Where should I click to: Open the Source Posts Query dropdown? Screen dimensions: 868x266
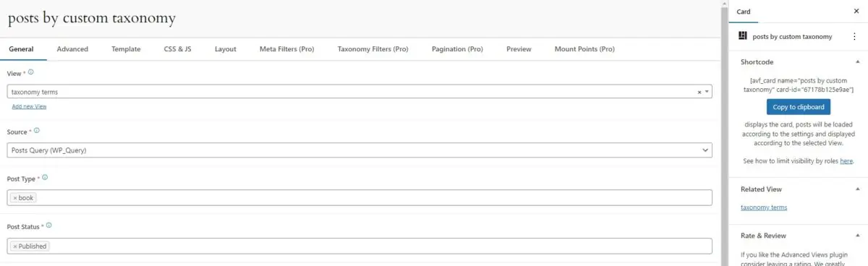(359, 150)
